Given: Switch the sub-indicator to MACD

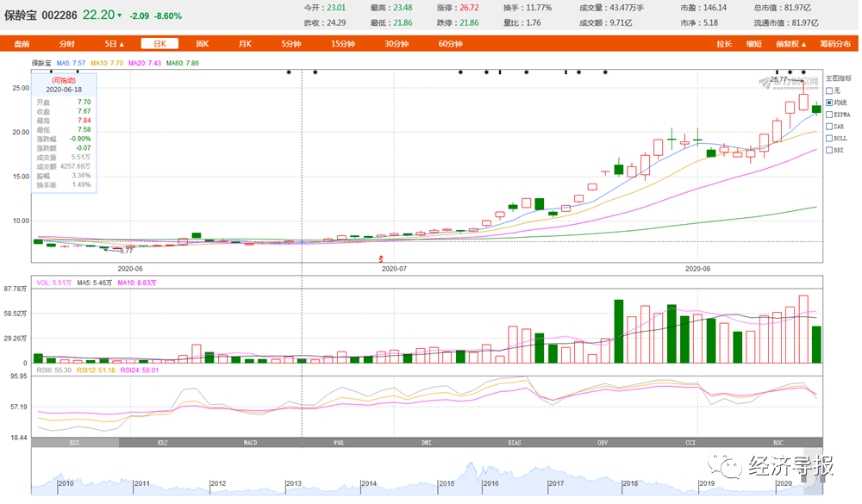Looking at the screenshot, I should click(249, 443).
